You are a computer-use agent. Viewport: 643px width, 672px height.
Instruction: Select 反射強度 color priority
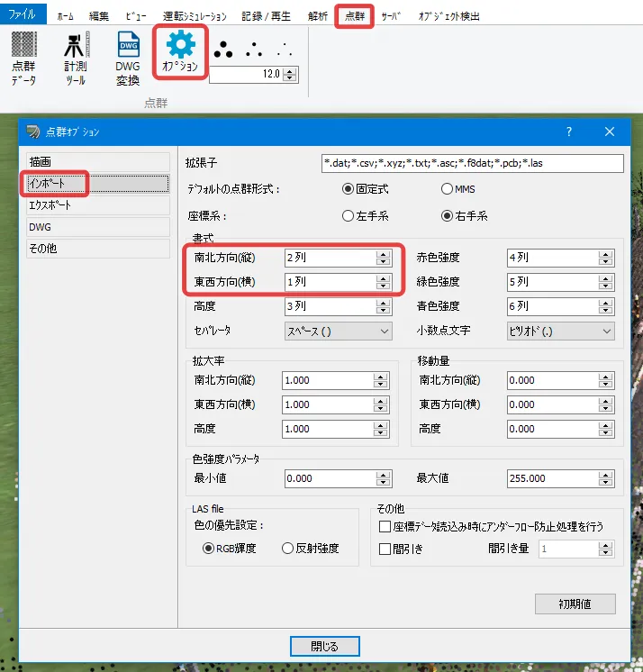coord(288,548)
